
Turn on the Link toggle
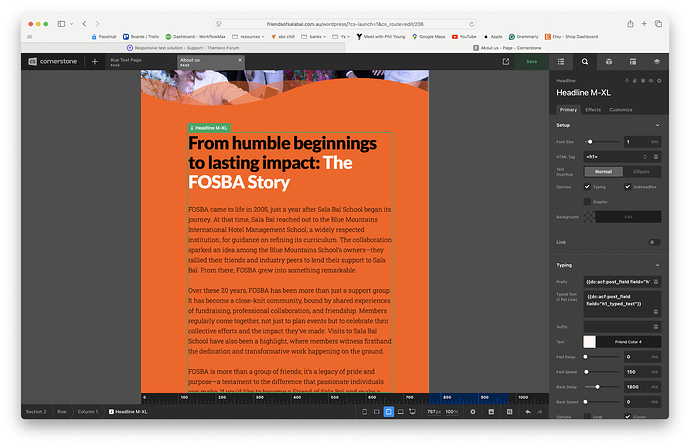[x=654, y=242]
